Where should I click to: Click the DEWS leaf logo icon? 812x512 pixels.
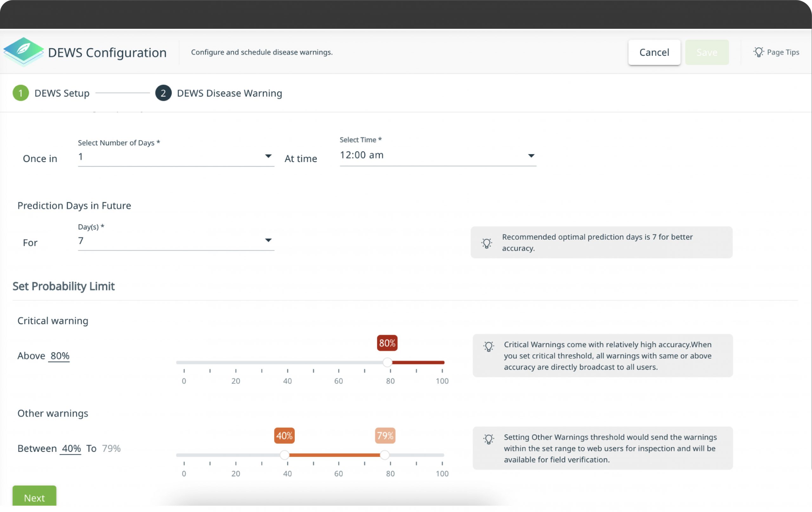click(x=23, y=52)
